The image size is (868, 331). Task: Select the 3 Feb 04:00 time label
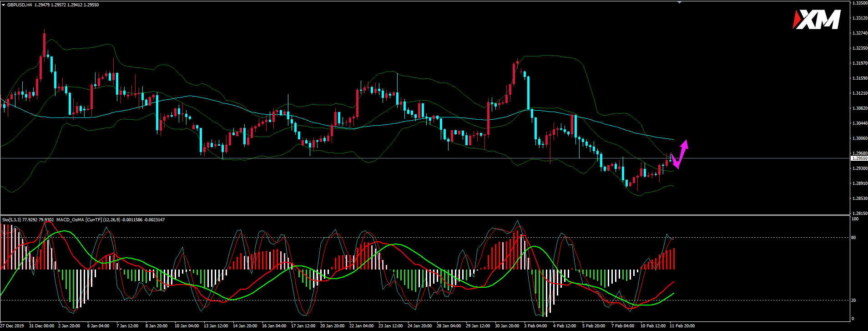click(x=535, y=326)
